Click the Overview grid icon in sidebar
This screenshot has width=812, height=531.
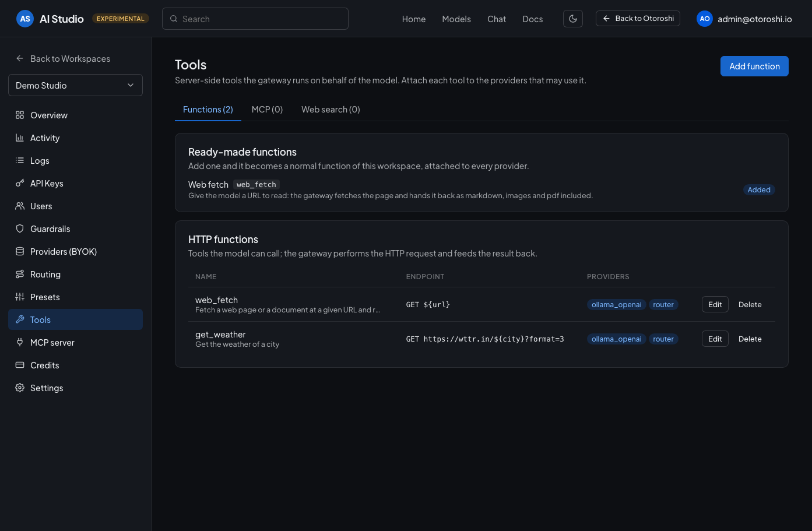click(20, 115)
